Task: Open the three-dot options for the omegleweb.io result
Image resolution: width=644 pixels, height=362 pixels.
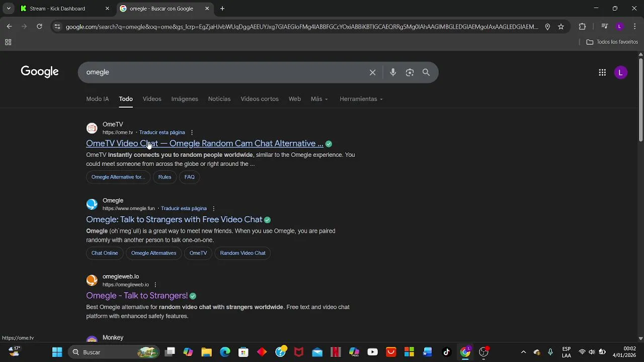Action: (x=155, y=285)
